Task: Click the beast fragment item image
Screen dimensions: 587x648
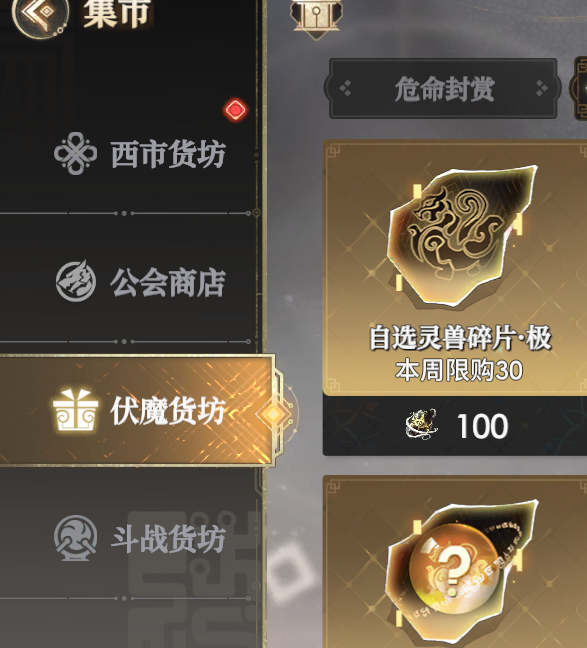Action: (x=460, y=236)
